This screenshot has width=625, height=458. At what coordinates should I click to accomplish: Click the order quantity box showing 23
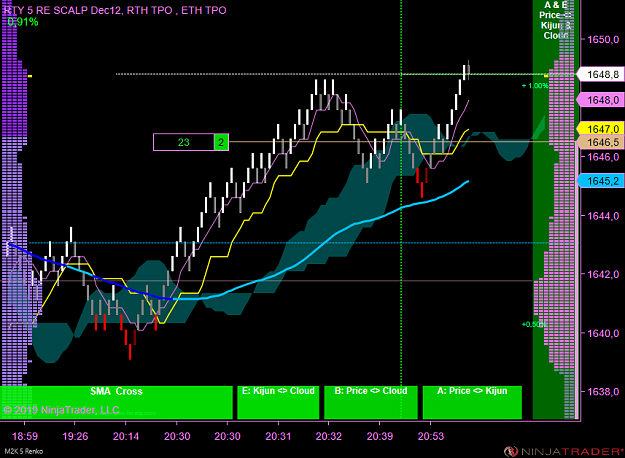pos(184,142)
